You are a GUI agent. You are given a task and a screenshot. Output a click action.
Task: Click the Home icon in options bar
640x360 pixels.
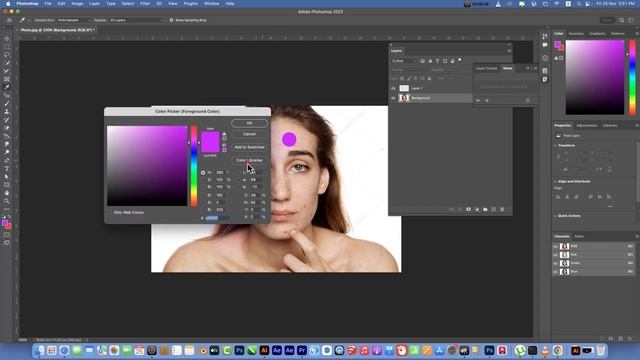[9, 20]
